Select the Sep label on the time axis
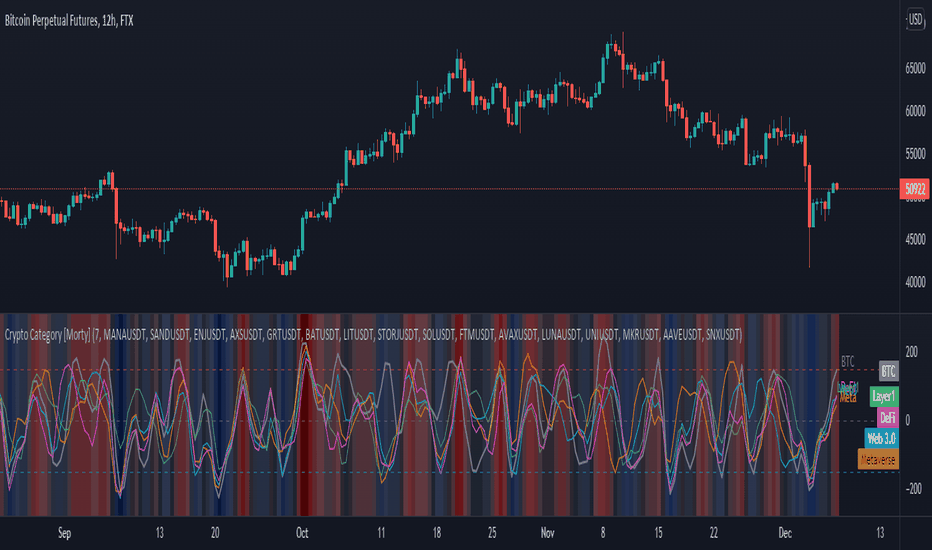This screenshot has width=932, height=550. (64, 533)
